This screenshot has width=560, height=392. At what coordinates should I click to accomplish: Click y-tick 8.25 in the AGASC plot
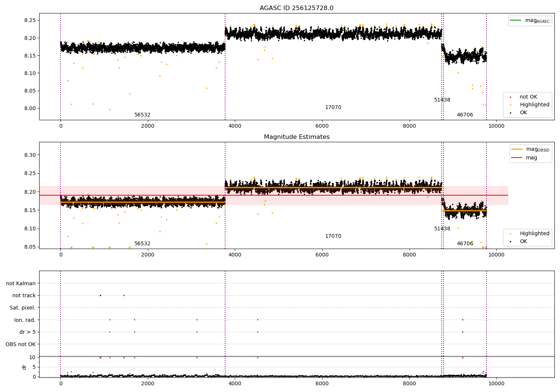pos(29,21)
